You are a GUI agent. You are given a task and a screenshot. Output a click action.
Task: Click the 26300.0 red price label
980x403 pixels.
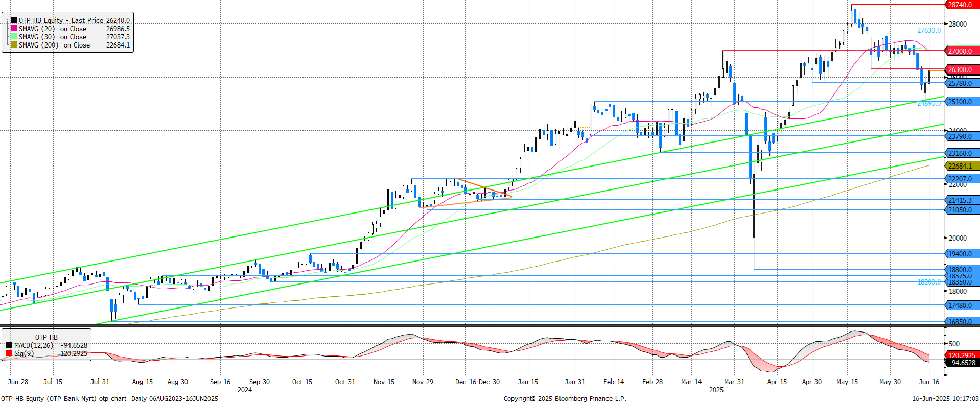(x=962, y=69)
